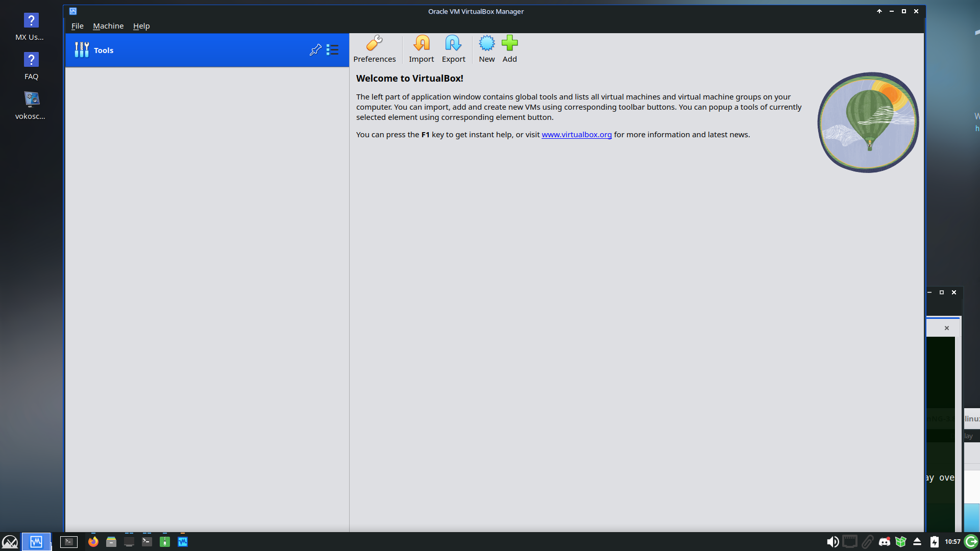Open the terminal prompt taskbar icon

147,541
